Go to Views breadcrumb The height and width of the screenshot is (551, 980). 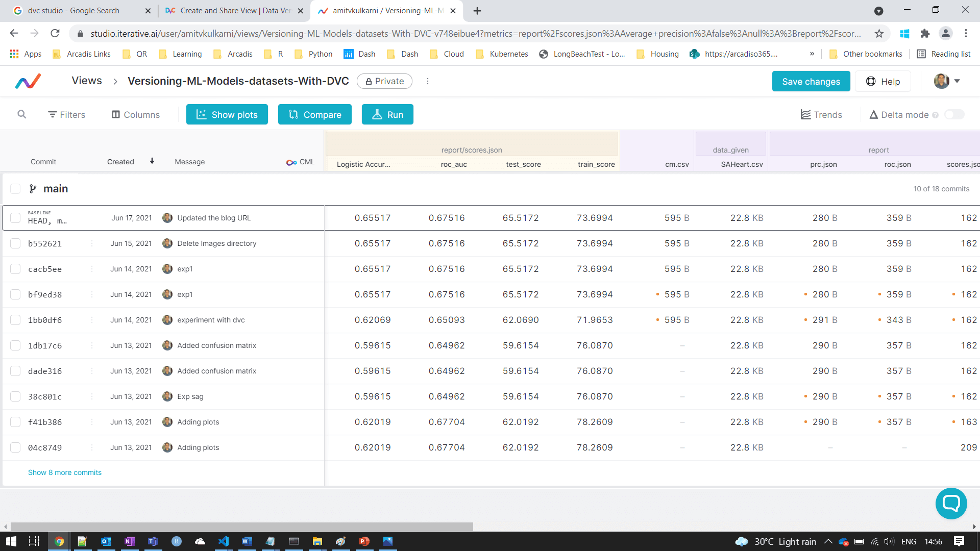tap(87, 81)
